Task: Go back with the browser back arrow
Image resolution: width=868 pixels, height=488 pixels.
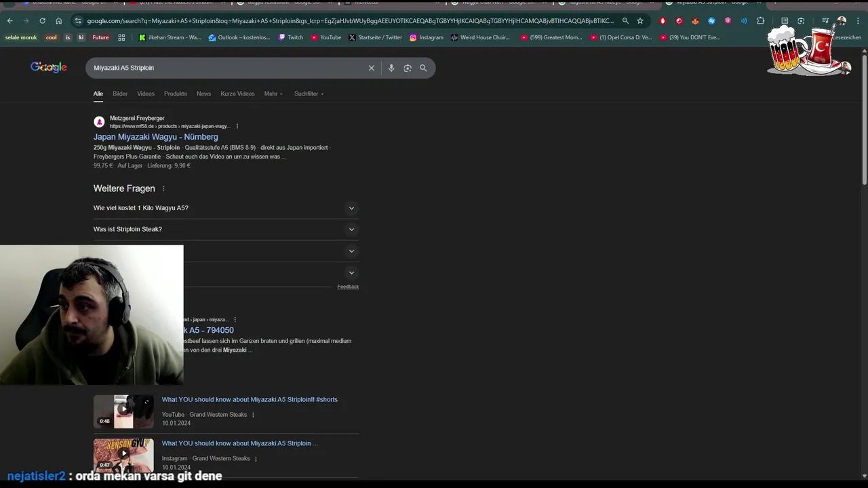Action: click(x=9, y=21)
